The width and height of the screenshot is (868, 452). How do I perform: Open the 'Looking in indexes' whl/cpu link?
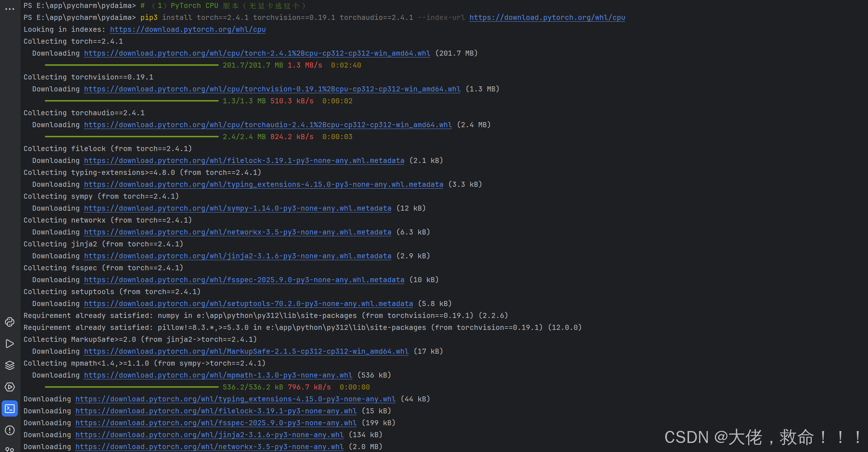[x=188, y=29]
